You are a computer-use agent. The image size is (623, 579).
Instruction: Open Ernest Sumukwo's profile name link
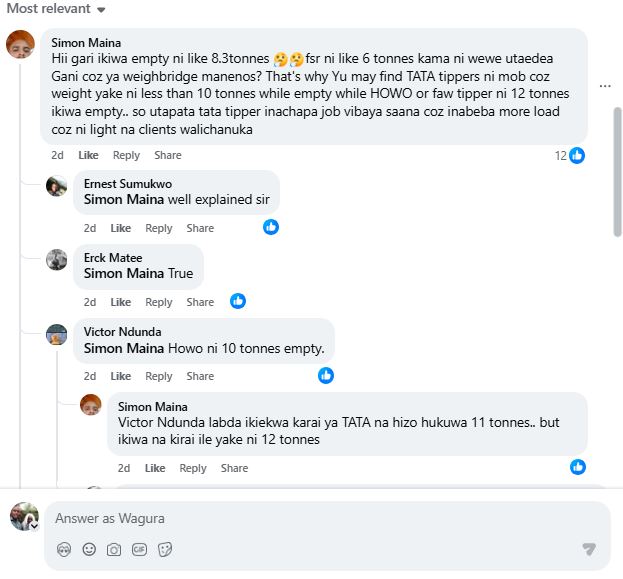127,184
